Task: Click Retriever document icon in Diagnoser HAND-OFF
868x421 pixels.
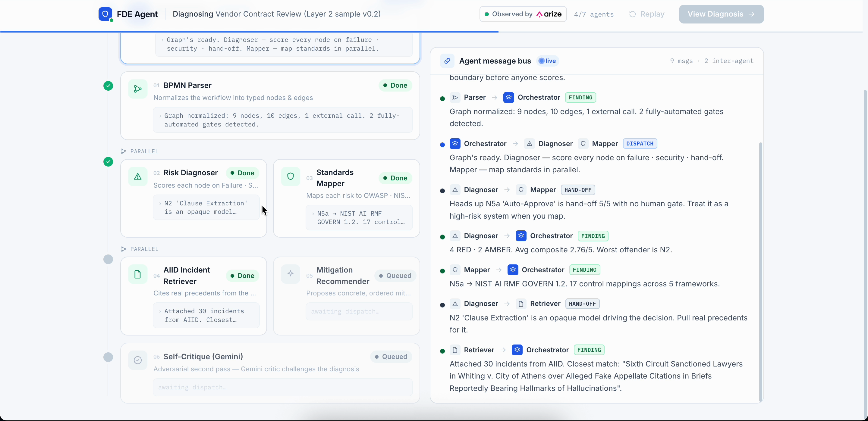Action: coord(521,304)
